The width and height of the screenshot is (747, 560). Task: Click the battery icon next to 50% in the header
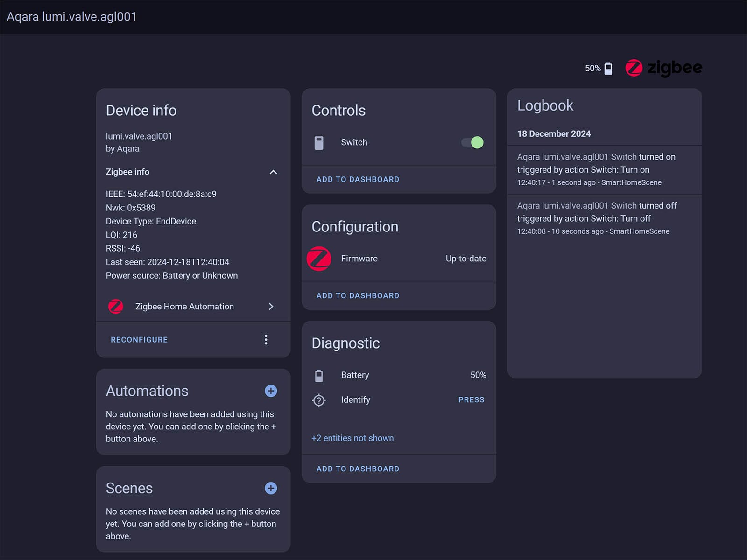608,69
